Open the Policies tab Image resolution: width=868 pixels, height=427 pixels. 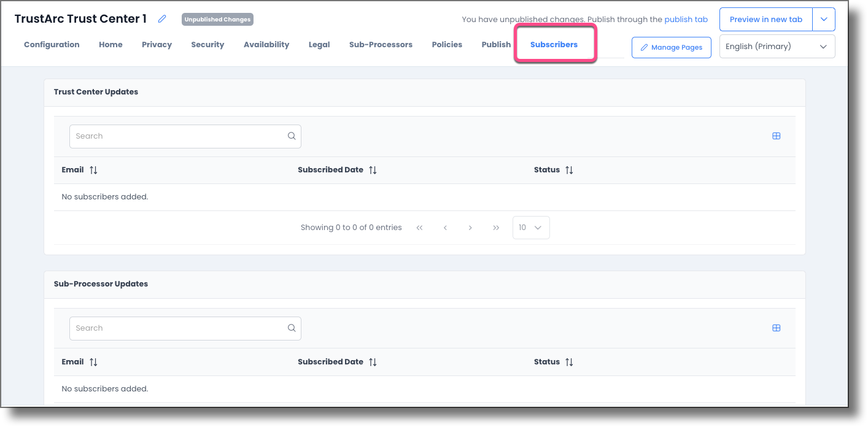[447, 44]
